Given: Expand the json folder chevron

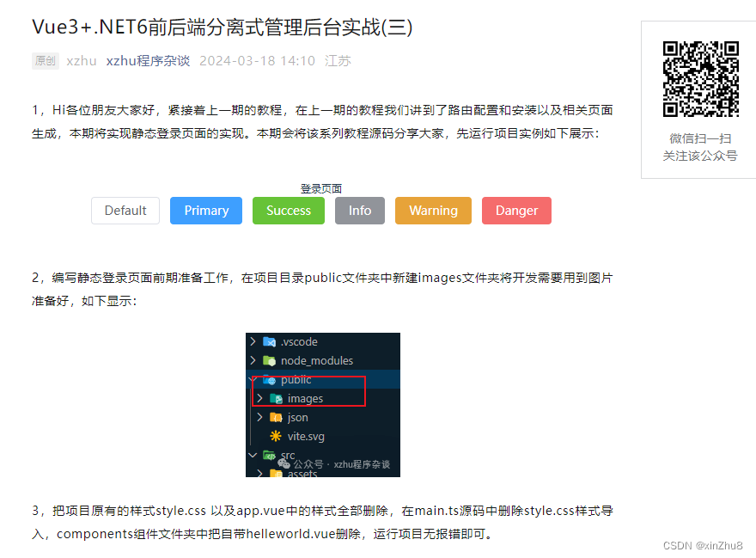Looking at the screenshot, I should click(x=260, y=417).
